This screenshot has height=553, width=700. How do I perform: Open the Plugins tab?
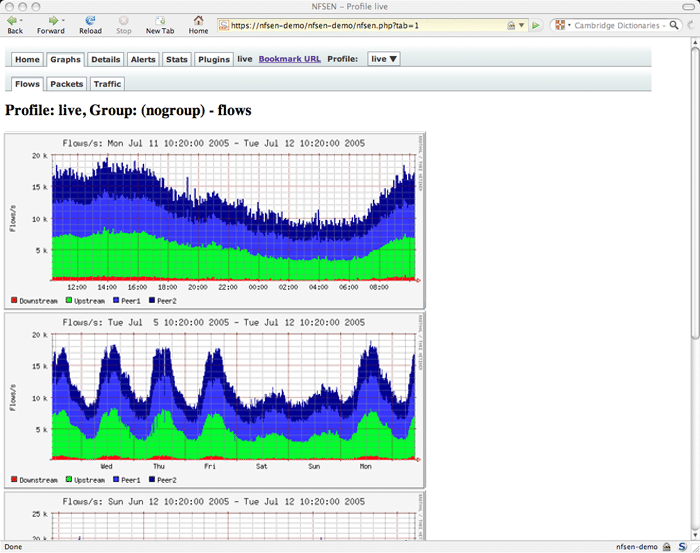click(214, 59)
